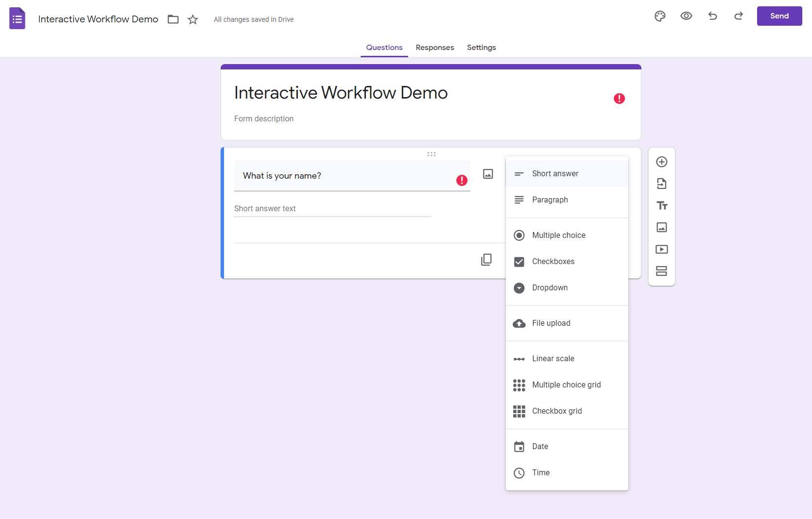Pick Dropdown question type
This screenshot has width=812, height=519.
[x=550, y=288]
